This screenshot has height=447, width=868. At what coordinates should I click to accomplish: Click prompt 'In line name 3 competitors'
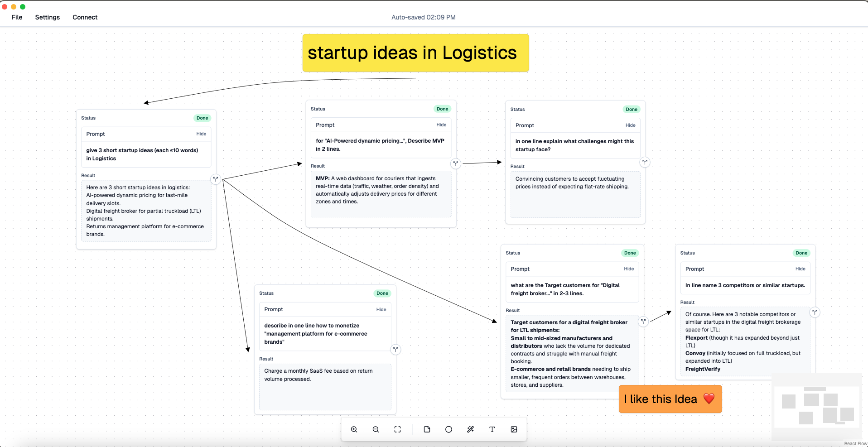745,285
